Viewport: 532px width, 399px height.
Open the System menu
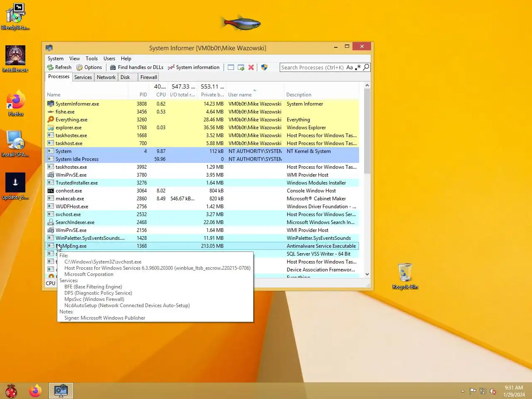tap(56, 59)
